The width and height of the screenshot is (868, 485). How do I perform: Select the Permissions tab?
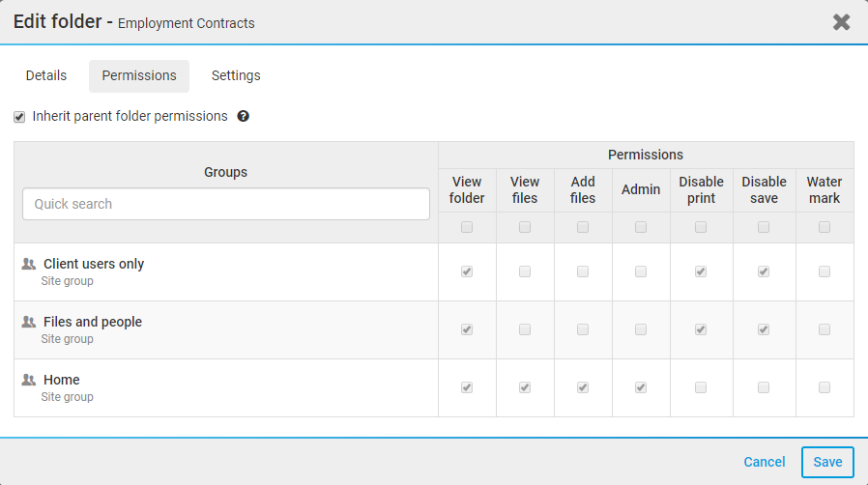139,75
